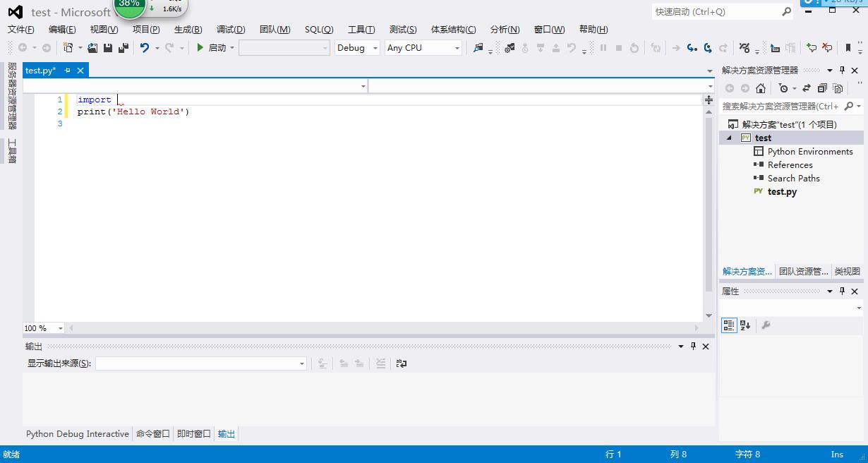Open the 编辑(E) menu
This screenshot has width=868, height=463.
tap(62, 30)
